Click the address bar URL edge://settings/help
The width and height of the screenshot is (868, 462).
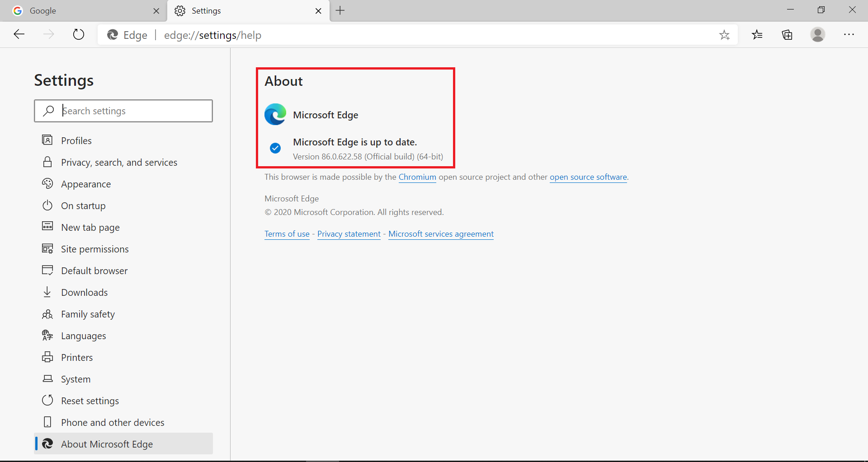(212, 35)
